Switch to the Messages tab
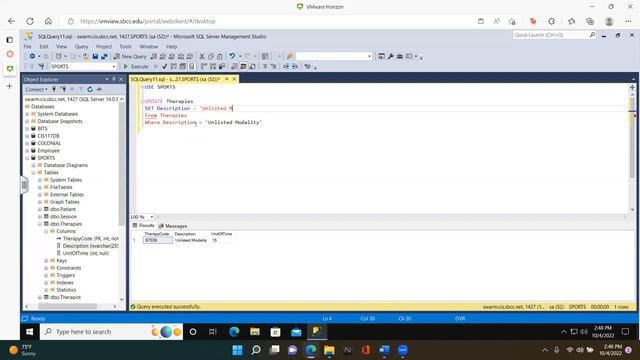The width and height of the screenshot is (640, 360). [x=173, y=226]
